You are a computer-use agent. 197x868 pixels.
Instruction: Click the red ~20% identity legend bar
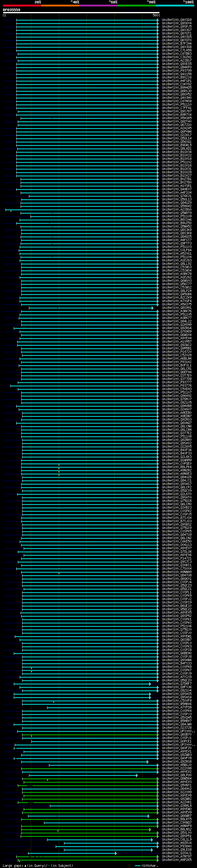(x=22, y=6)
